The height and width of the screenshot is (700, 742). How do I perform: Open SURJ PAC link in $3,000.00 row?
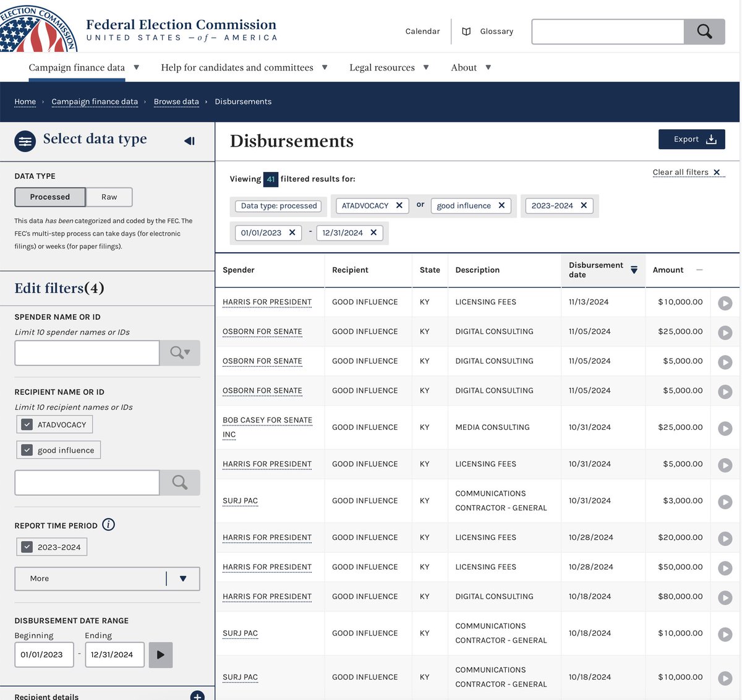coord(240,501)
